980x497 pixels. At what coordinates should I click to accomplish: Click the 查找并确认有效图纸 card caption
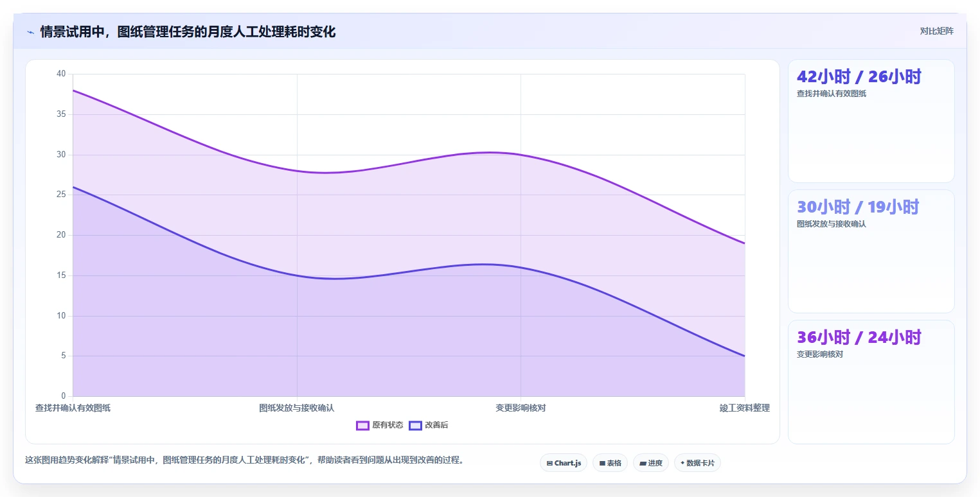click(832, 94)
